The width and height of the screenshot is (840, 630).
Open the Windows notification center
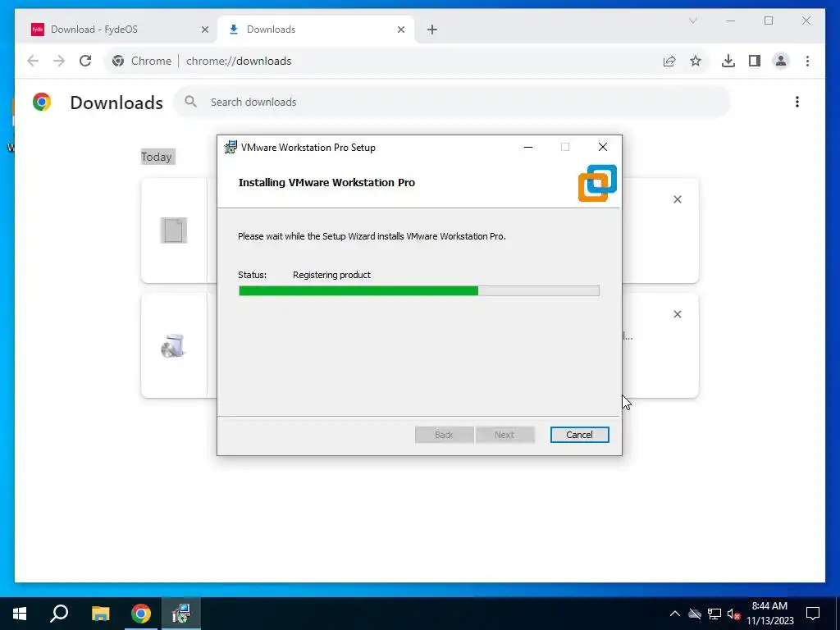(x=813, y=614)
